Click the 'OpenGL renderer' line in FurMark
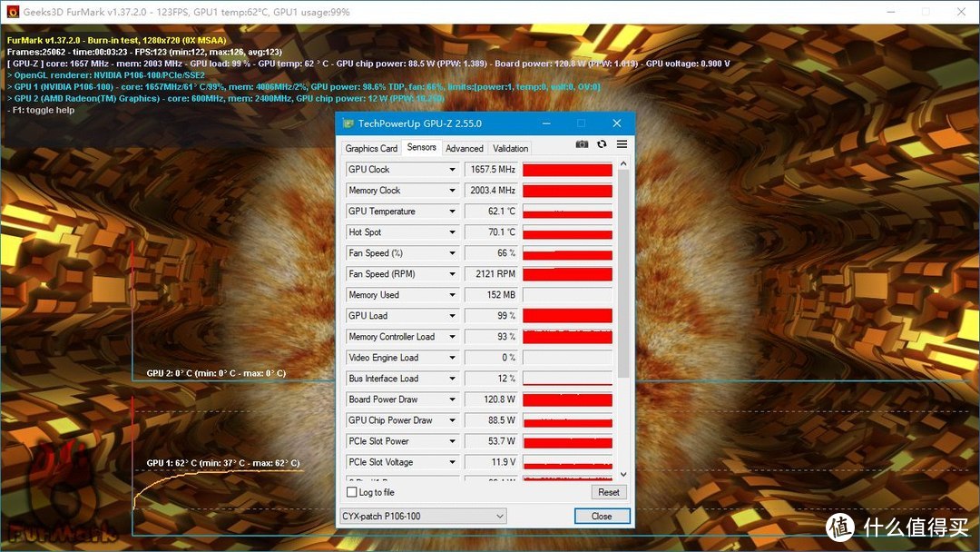This screenshot has width=980, height=552. [105, 75]
